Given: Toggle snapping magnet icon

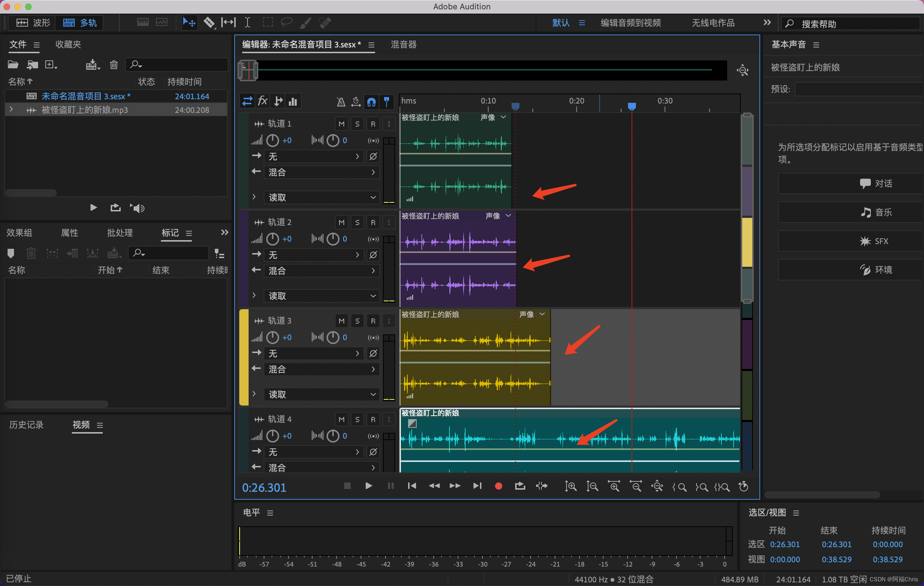Looking at the screenshot, I should point(371,102).
